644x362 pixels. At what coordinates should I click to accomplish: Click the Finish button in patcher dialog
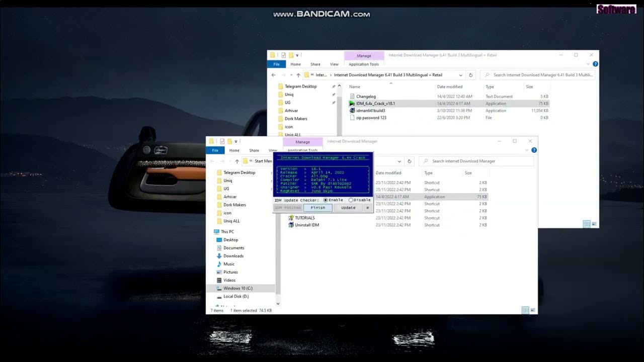[318, 208]
